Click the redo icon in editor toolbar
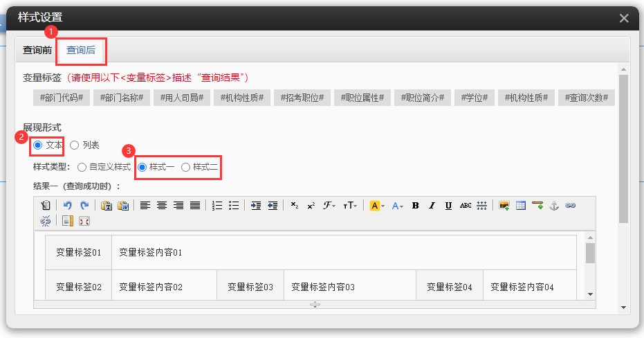The image size is (644, 338). 84,206
